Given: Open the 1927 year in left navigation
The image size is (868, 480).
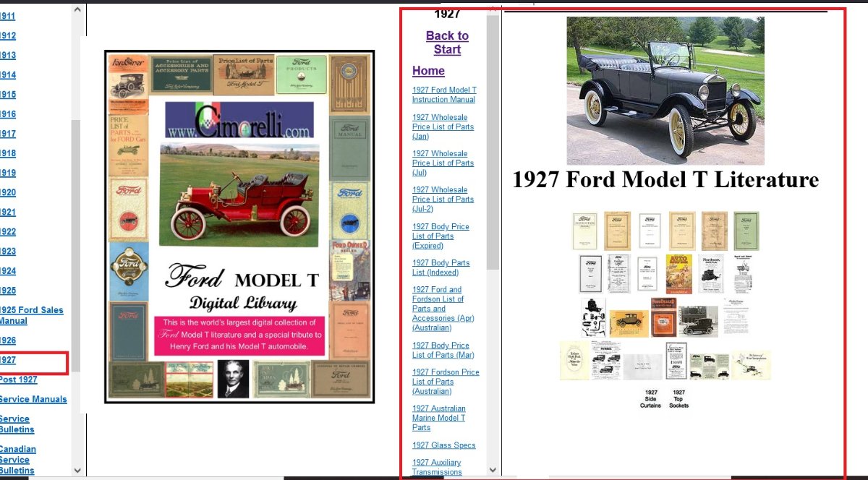Looking at the screenshot, I should tap(9, 360).
